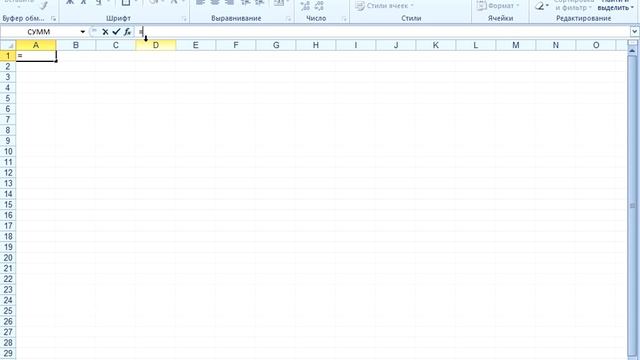Select column C header
This screenshot has height=360, width=640.
click(116, 45)
